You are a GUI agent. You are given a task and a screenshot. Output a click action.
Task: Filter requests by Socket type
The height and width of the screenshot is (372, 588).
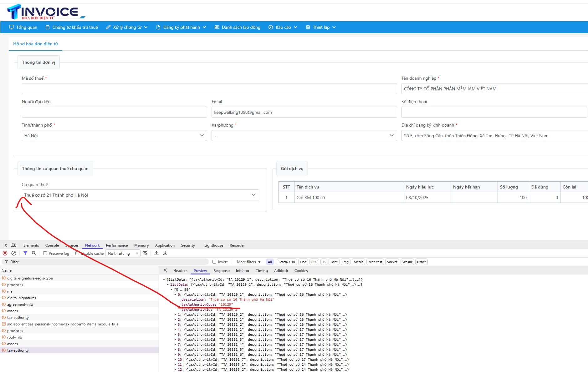392,262
